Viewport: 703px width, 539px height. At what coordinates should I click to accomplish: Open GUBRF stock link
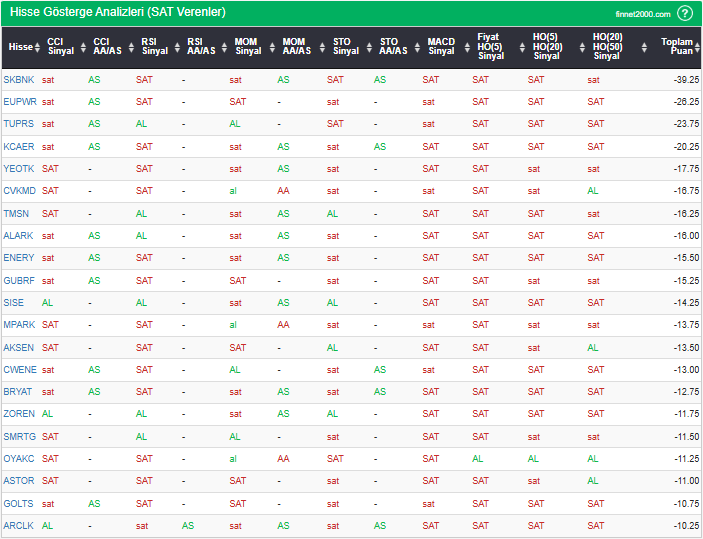[19, 281]
